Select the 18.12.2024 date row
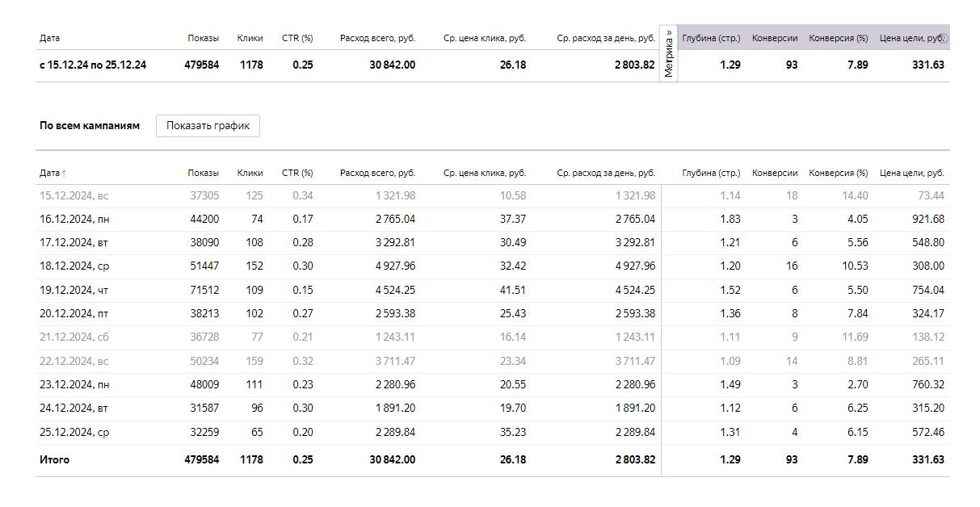 tap(74, 266)
